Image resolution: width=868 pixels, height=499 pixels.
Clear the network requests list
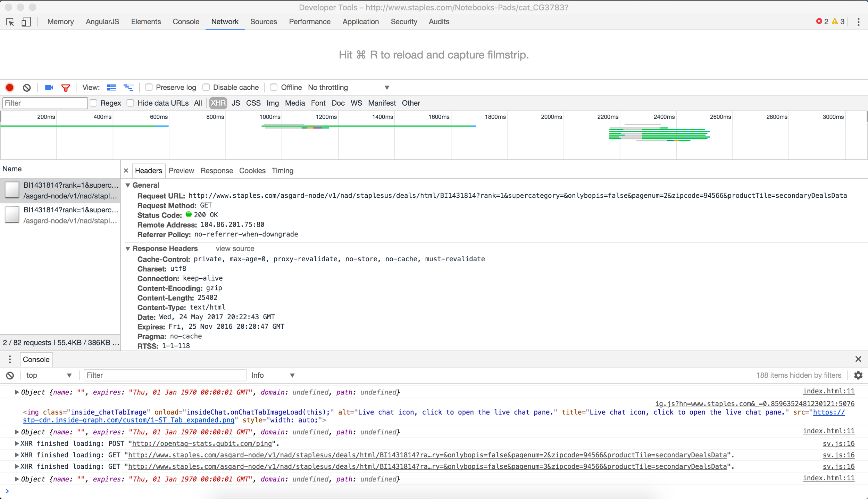tap(27, 87)
